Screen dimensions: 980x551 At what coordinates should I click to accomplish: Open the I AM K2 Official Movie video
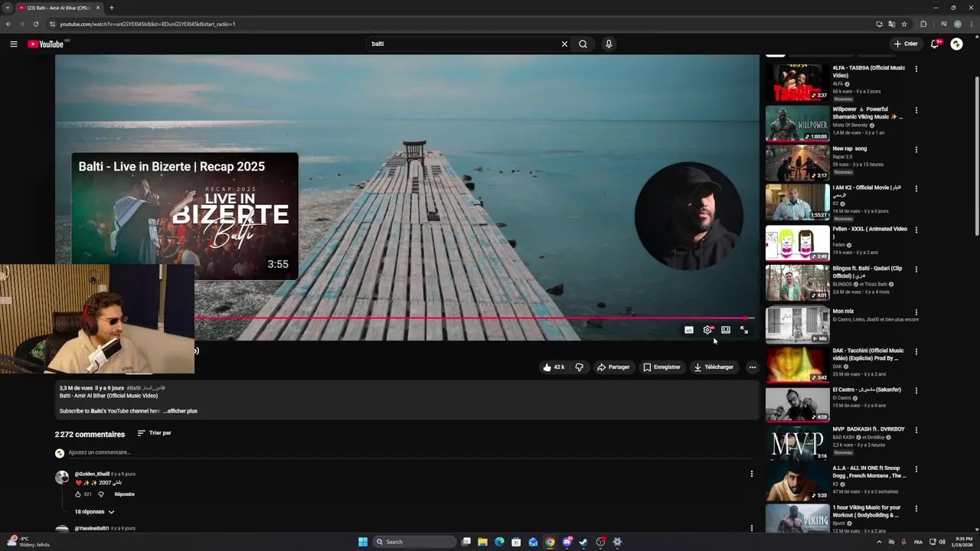[x=797, y=201]
